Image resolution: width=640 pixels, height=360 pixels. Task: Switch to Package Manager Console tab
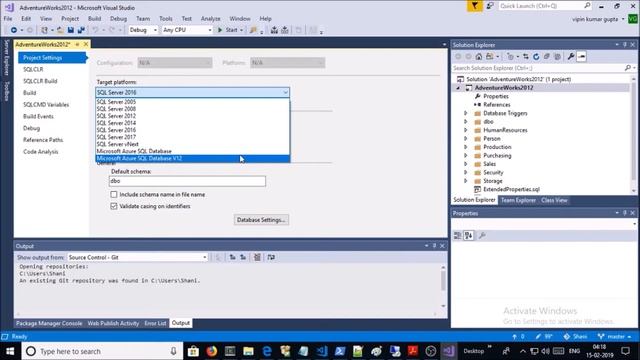pyautogui.click(x=49, y=323)
